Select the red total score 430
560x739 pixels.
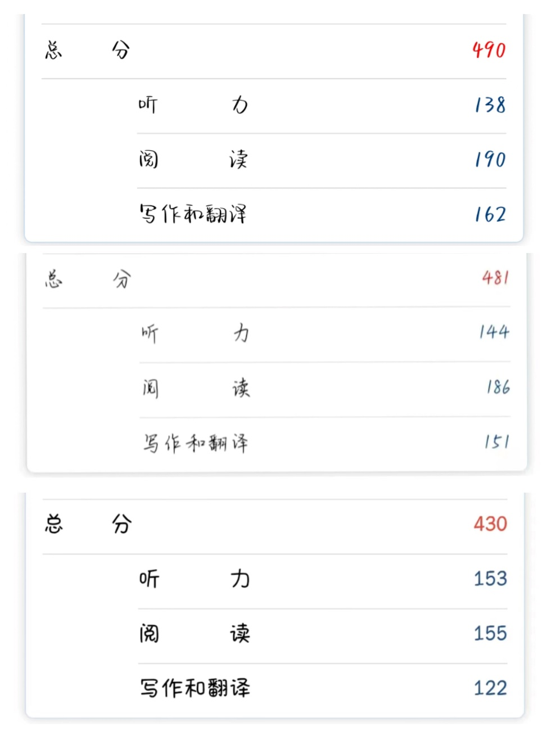pyautogui.click(x=490, y=524)
